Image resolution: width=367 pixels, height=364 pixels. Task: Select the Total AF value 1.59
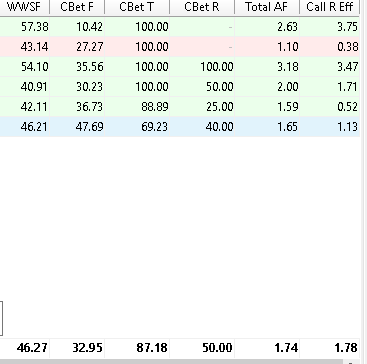point(288,107)
